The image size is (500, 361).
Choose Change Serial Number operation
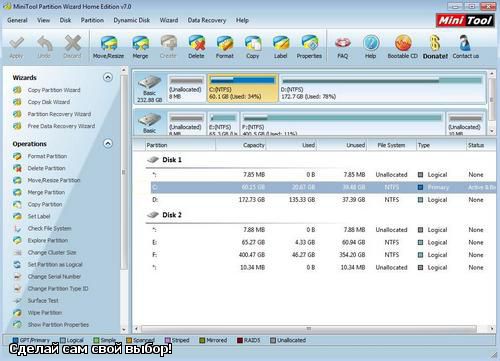click(54, 276)
